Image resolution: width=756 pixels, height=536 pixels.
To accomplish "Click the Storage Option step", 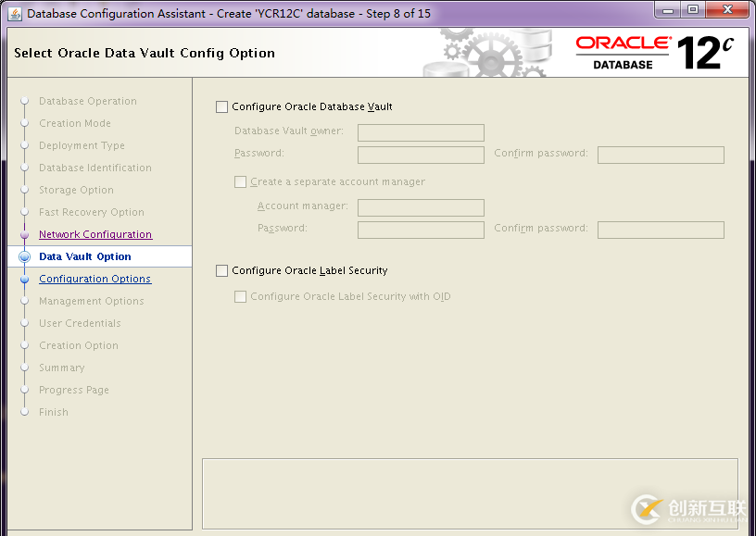I will click(x=76, y=190).
